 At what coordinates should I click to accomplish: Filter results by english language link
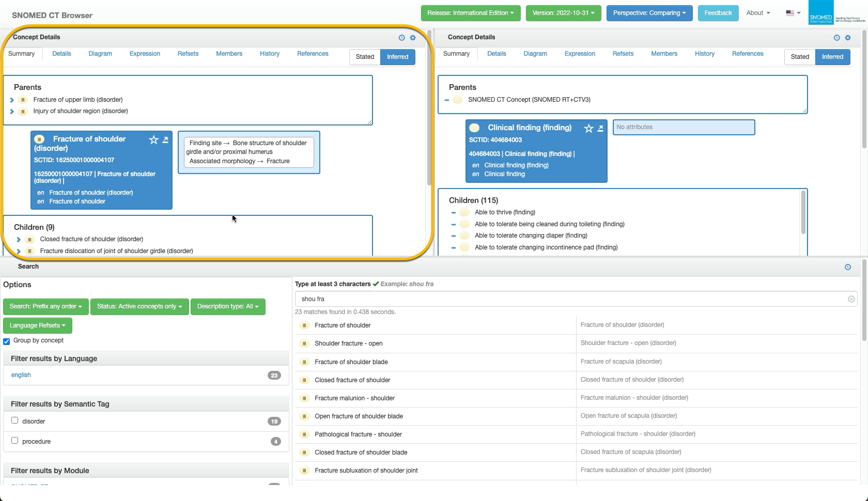21,375
